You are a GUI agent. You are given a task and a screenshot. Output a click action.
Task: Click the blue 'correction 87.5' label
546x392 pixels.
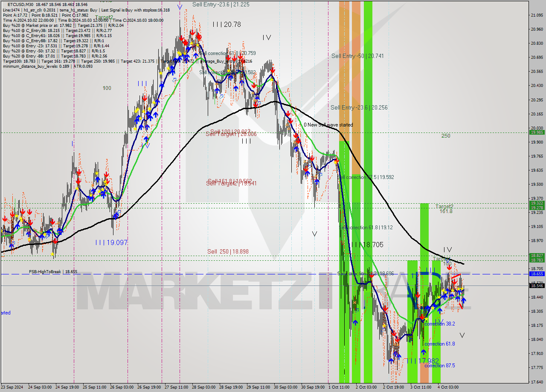coord(439,366)
